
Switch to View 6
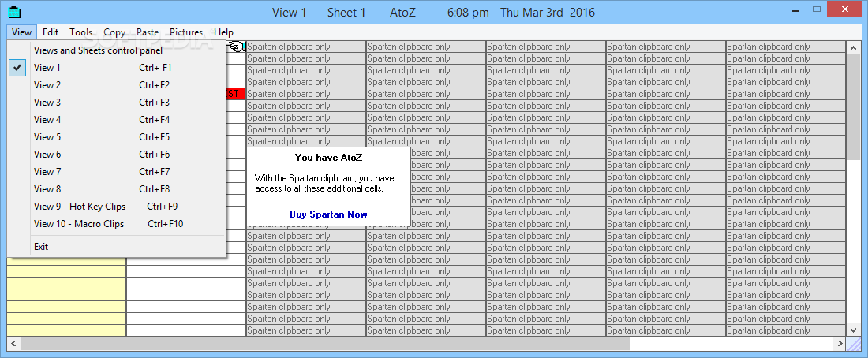click(117, 155)
